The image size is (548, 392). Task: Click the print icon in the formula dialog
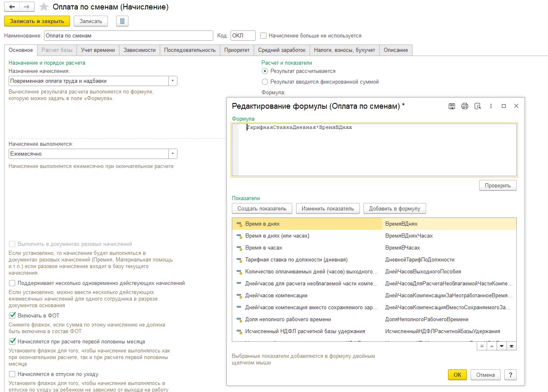tap(465, 106)
